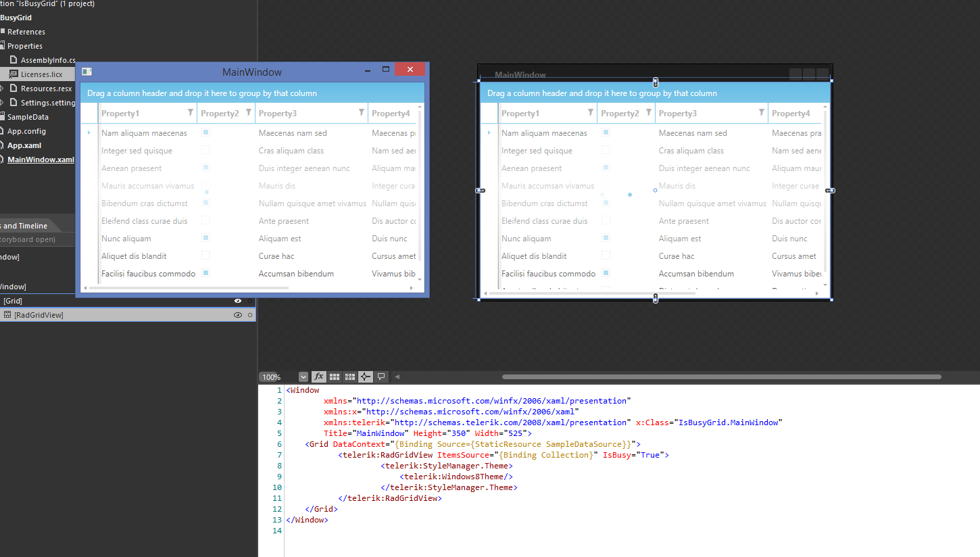Open Property3 filter funnel in running window
This screenshot has width=980, height=557.
tap(362, 113)
